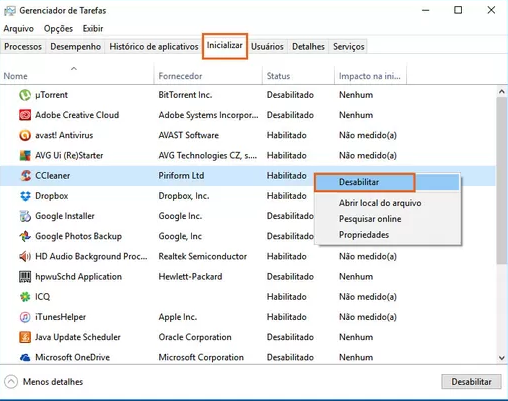508x401 pixels.
Task: Click the Hewlett-Packard supplier cell
Action: (x=190, y=277)
